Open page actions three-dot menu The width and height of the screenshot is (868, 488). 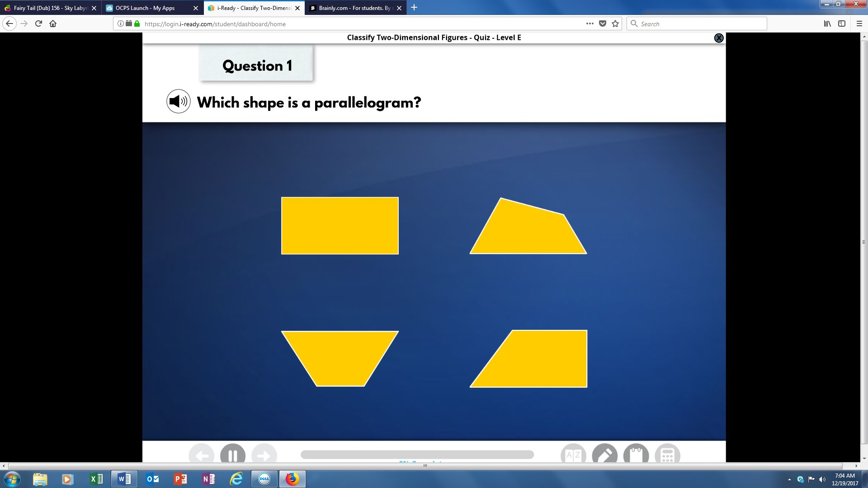click(x=590, y=24)
